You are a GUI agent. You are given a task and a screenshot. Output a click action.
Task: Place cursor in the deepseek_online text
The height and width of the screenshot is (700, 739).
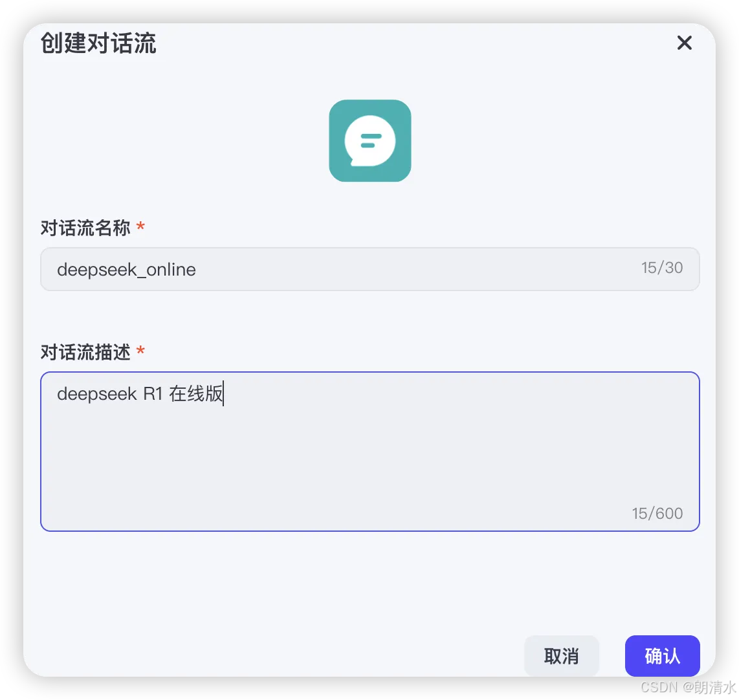126,269
